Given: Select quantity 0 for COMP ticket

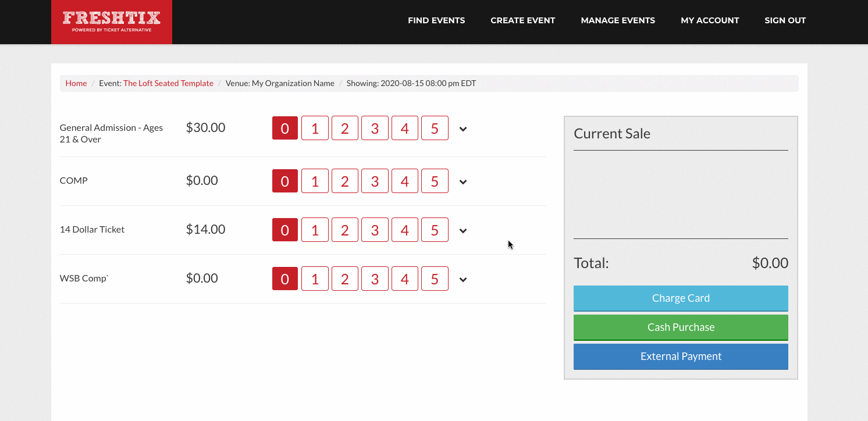Looking at the screenshot, I should [285, 181].
